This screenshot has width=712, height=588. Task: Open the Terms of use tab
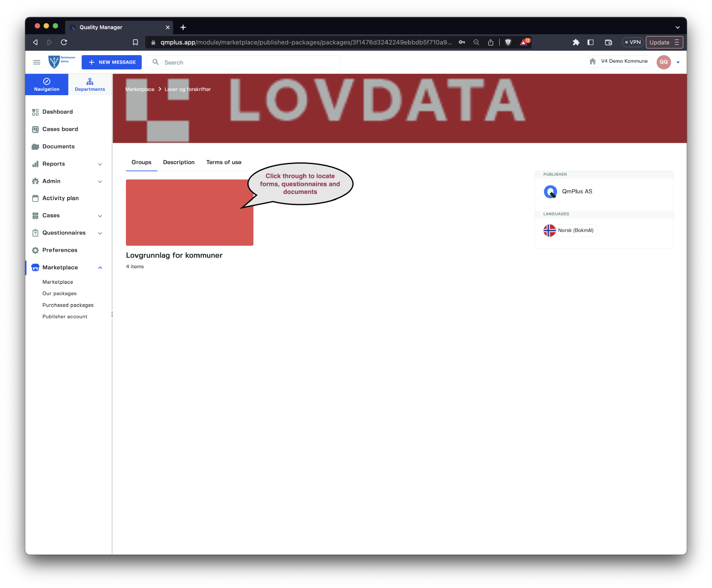point(223,162)
